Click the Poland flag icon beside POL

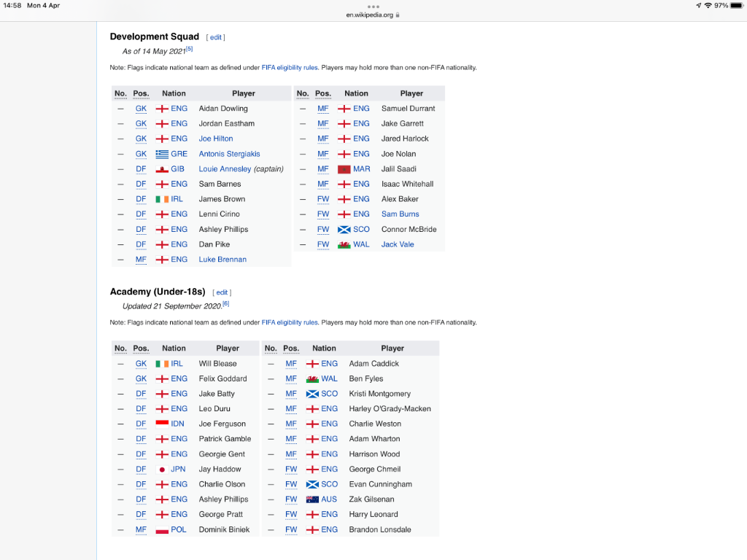tap(162, 530)
